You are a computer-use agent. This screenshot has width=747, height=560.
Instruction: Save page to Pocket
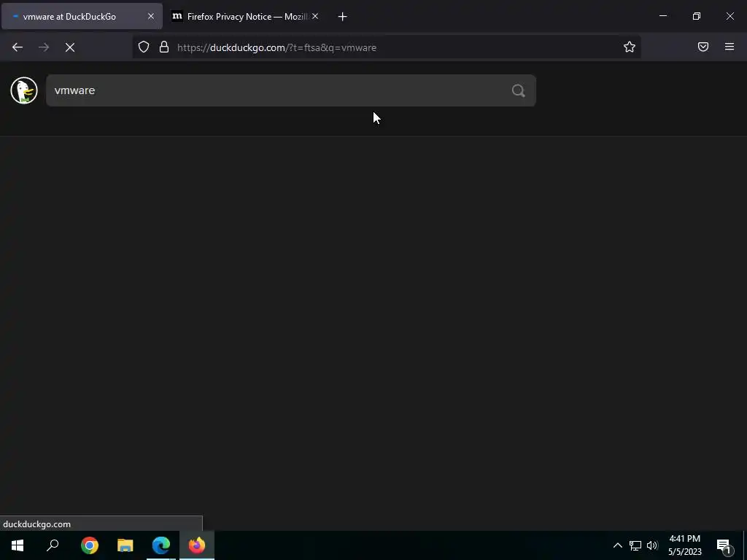coord(703,47)
